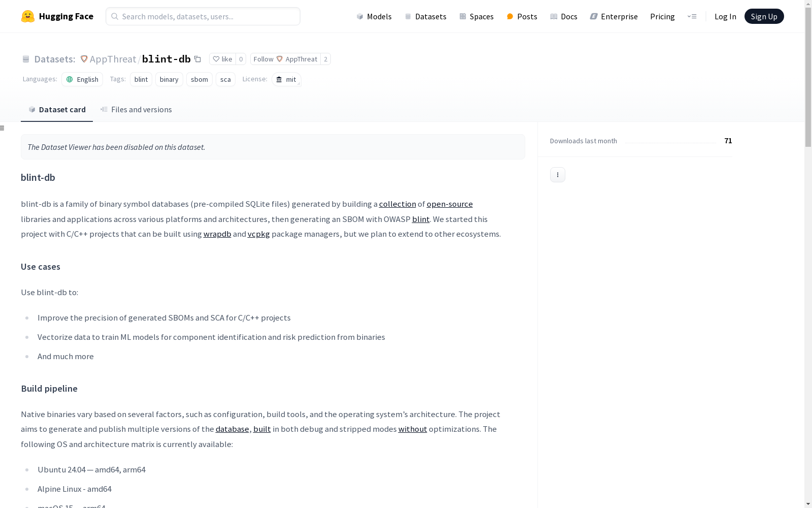This screenshot has height=508, width=812.
Task: Click the Dataset Viewer disabled notice
Action: tap(273, 147)
